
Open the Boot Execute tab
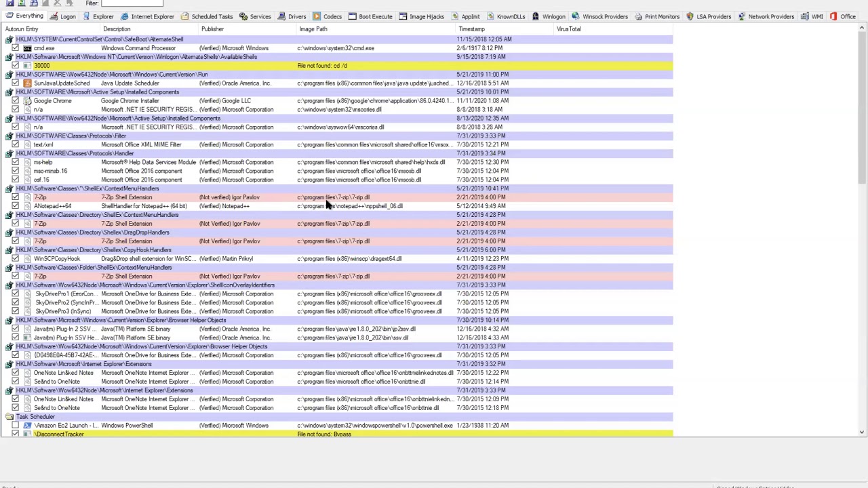tap(370, 16)
